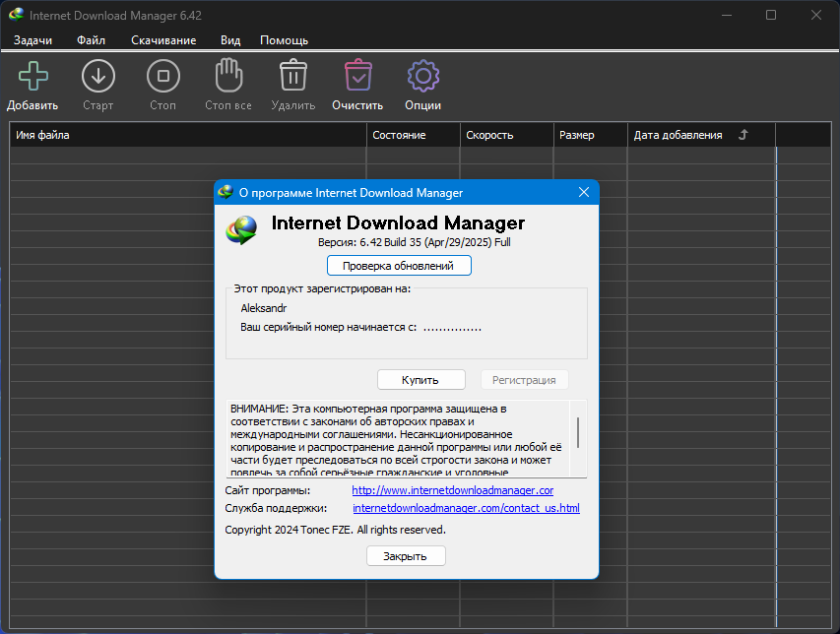
Task: Click the sort arrow in Дата добавления column
Action: click(x=743, y=135)
